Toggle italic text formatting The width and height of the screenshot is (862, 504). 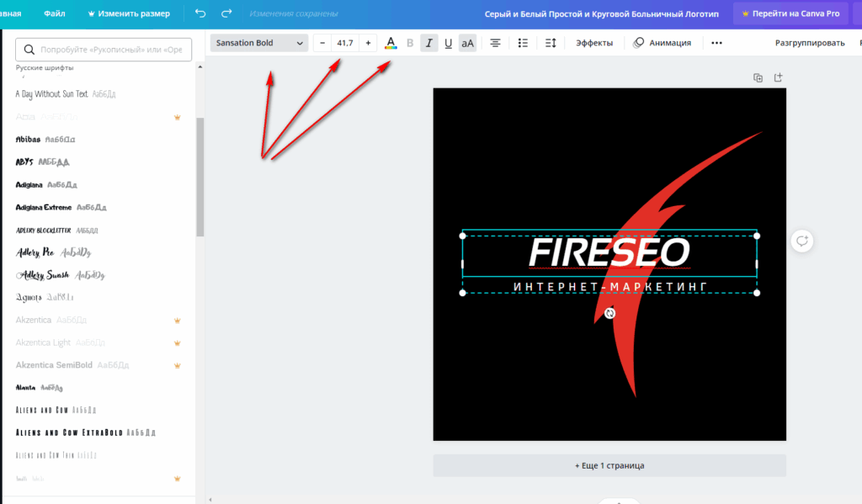point(429,43)
